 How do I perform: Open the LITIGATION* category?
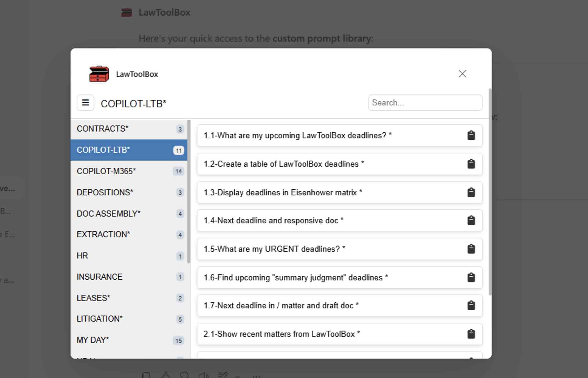(x=129, y=319)
